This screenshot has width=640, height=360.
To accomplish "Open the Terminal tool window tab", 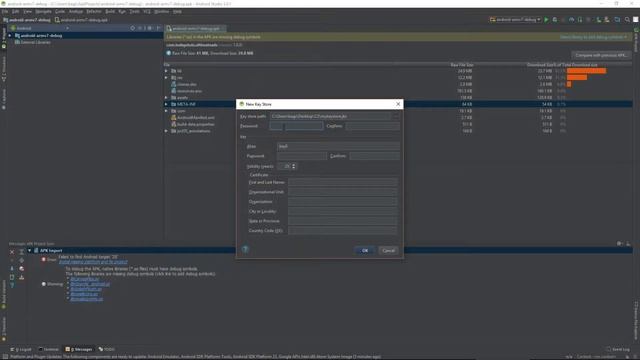I will pyautogui.click(x=49, y=349).
